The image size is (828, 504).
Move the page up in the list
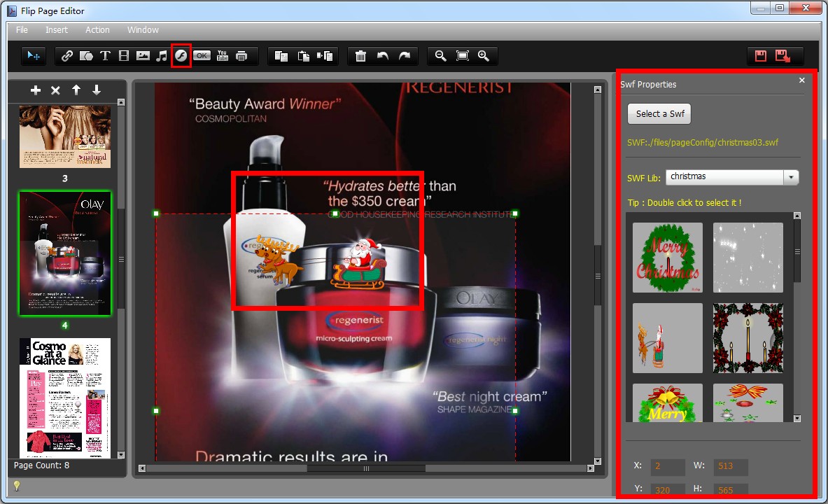click(76, 90)
